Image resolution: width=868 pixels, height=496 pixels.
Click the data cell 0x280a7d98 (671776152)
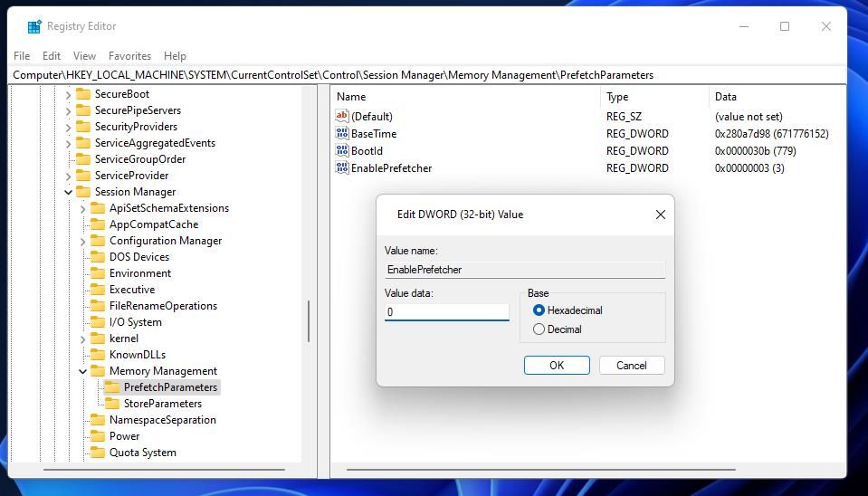pos(772,133)
